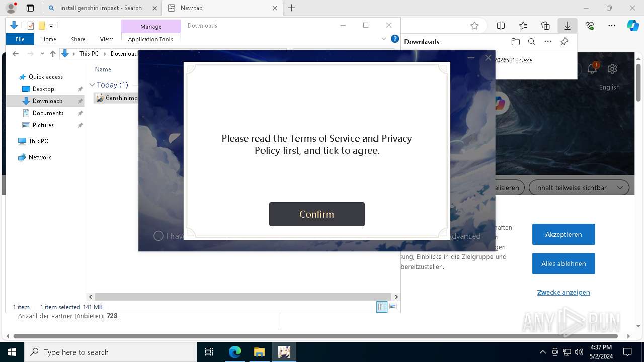Open the Zwecke anzeigen link
Screen dimensions: 644x362
tap(563, 293)
